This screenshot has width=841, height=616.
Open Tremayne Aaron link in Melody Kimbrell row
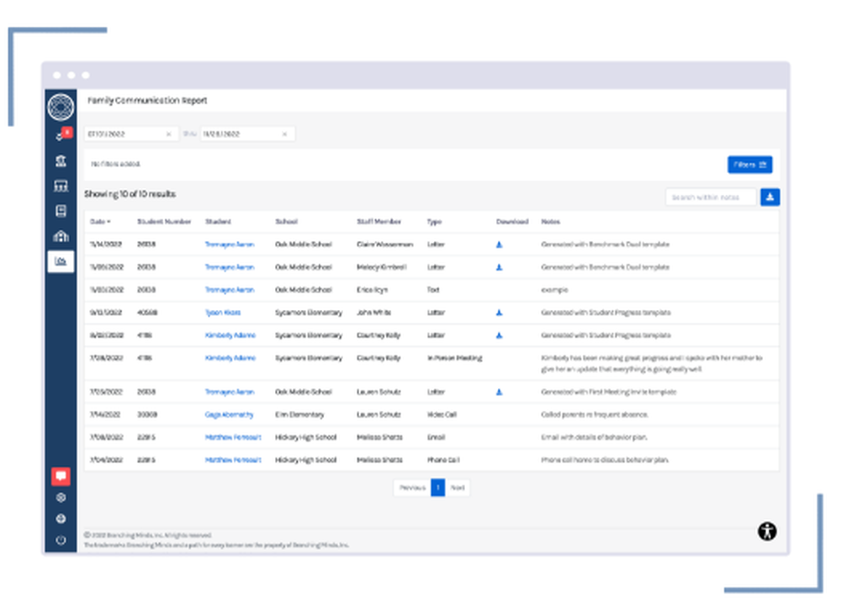coord(230,267)
